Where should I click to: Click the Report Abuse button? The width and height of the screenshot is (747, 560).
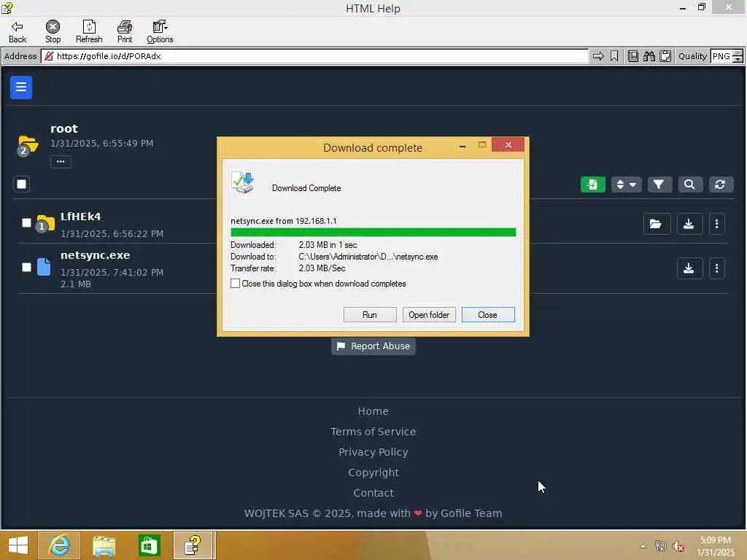tap(373, 346)
